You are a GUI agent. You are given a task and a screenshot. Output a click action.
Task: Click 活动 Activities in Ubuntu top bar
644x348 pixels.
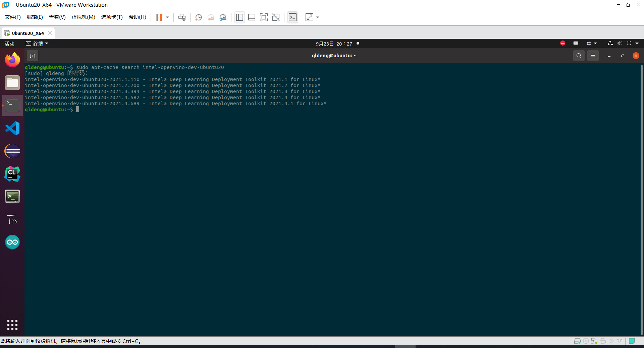click(x=9, y=44)
